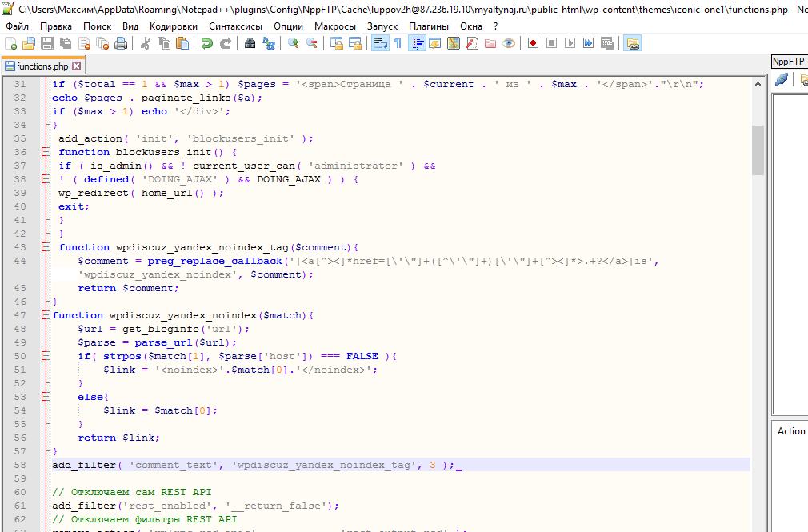Collapse the else block fold at line 53
The height and width of the screenshot is (532, 808).
coord(46,397)
